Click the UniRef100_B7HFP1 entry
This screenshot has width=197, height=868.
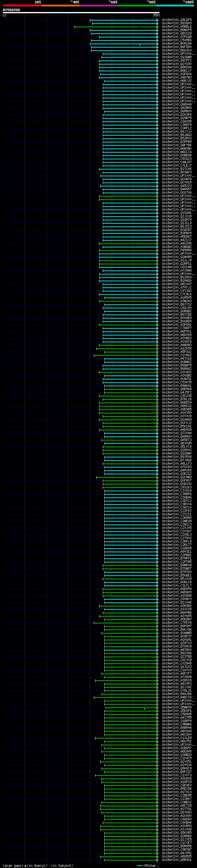pyautogui.click(x=177, y=558)
